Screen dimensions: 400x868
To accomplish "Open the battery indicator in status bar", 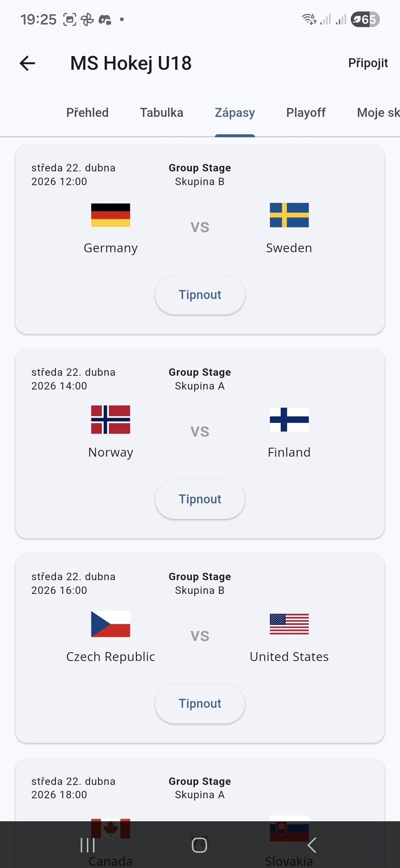I will point(365,20).
